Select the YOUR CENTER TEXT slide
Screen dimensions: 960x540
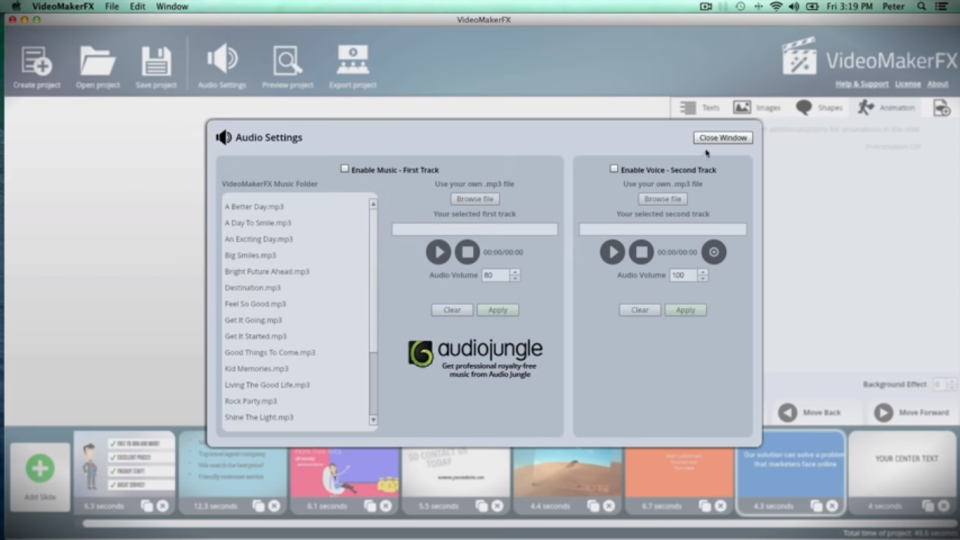(902, 465)
